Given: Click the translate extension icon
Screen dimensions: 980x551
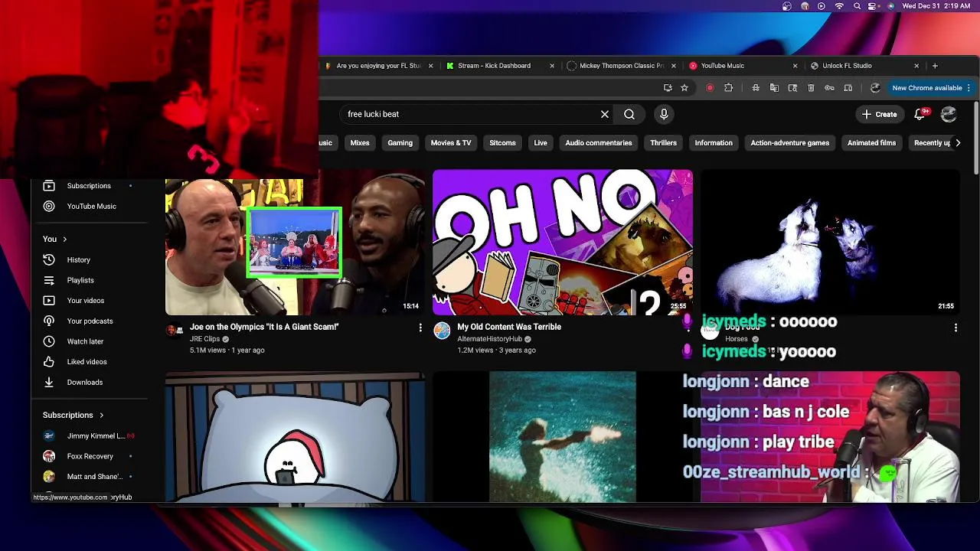Looking at the screenshot, I should pos(774,88).
